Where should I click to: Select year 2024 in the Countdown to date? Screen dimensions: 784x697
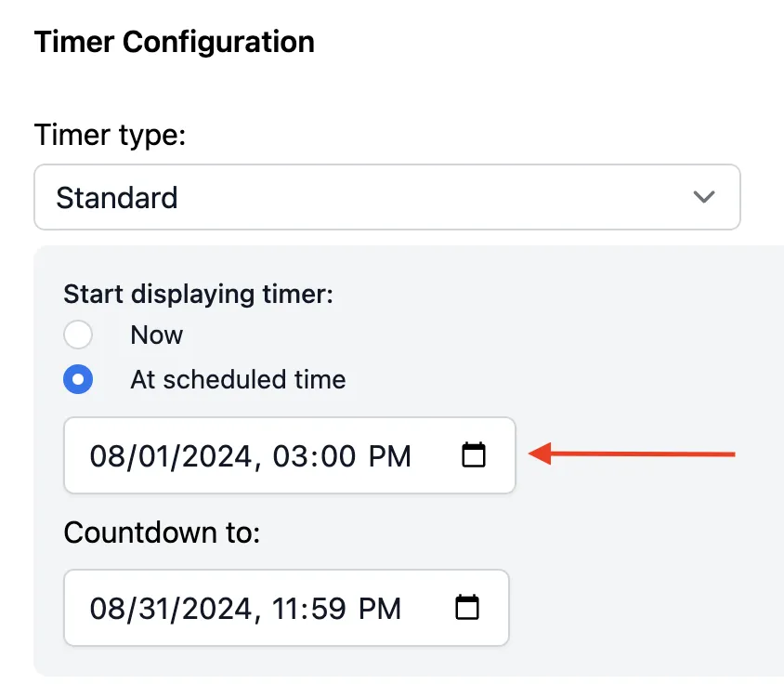coord(217,609)
